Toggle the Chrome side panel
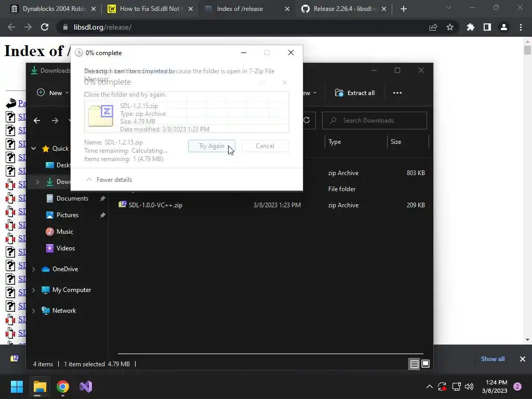The image size is (532, 399). 487,27
